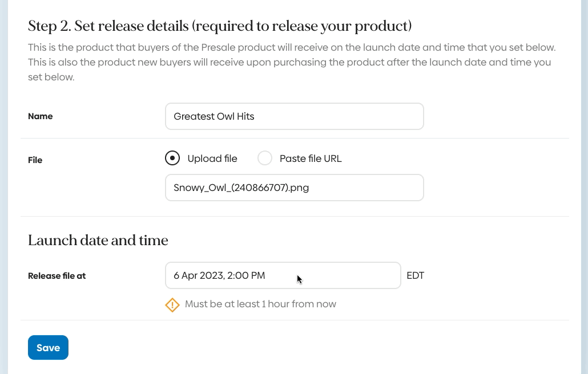Image resolution: width=588 pixels, height=374 pixels.
Task: Click the bold File field label
Action: 35,160
